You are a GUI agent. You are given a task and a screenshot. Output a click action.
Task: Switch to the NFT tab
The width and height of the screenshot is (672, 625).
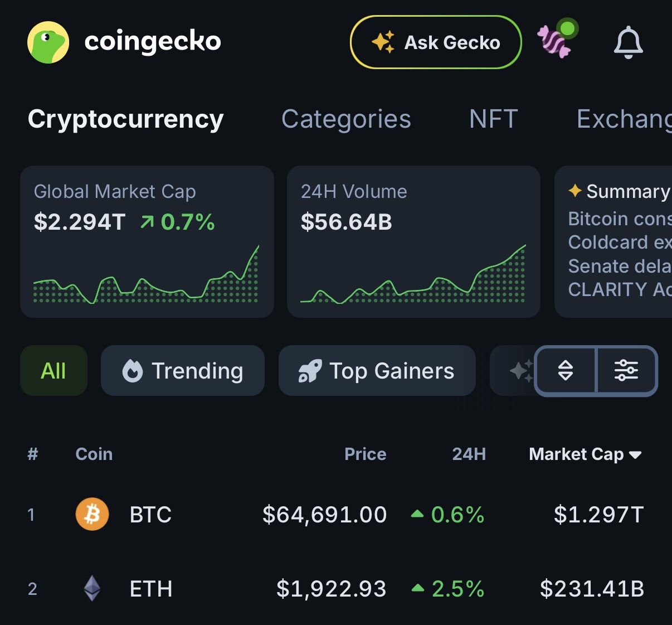(494, 119)
